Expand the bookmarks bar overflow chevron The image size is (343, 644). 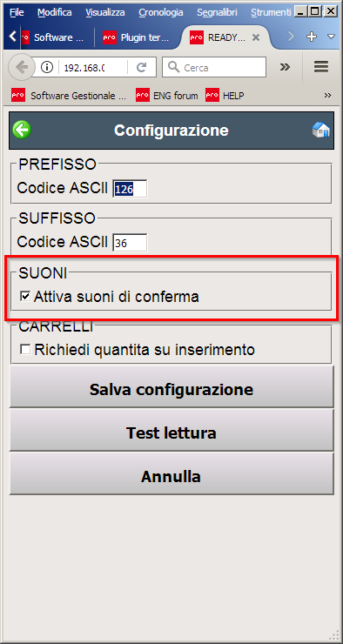[327, 96]
